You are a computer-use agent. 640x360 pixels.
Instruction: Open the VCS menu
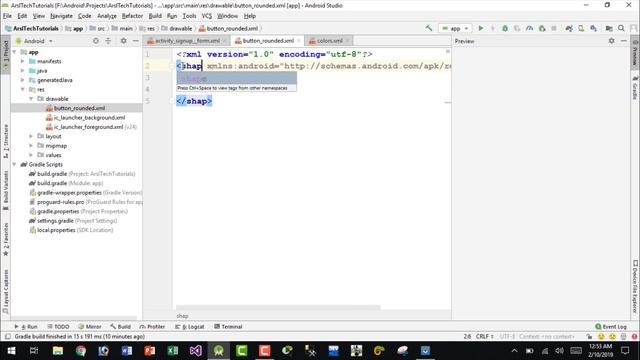tap(207, 16)
